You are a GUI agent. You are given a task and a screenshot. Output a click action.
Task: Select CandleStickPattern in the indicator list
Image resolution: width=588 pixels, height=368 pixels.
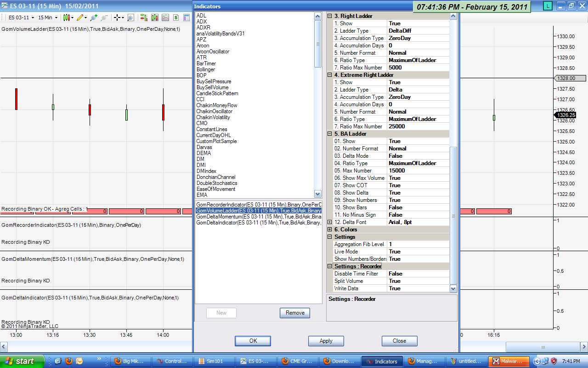[x=217, y=93]
